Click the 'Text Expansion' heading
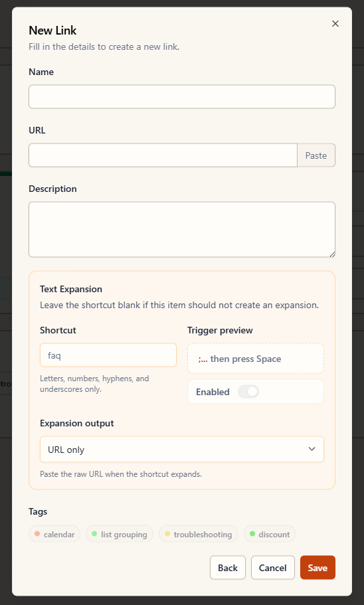Image resolution: width=364 pixels, height=605 pixels. [x=71, y=289]
